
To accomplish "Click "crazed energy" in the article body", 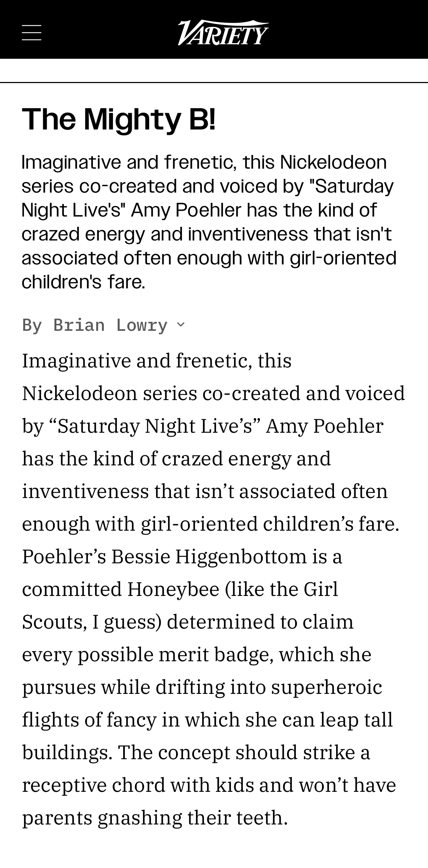I will click(226, 458).
